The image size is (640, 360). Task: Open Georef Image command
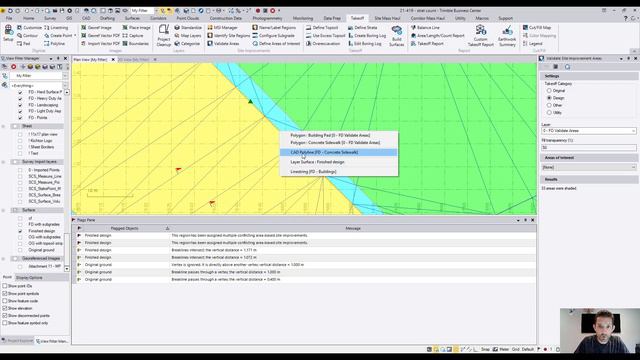coord(96,27)
